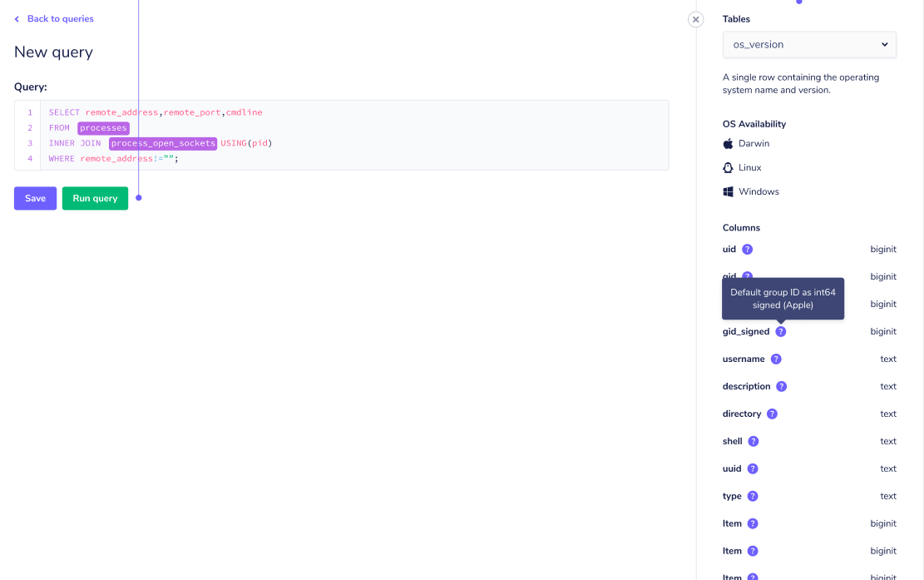Image resolution: width=924 pixels, height=580 pixels.
Task: Show help for the type column
Action: point(753,496)
